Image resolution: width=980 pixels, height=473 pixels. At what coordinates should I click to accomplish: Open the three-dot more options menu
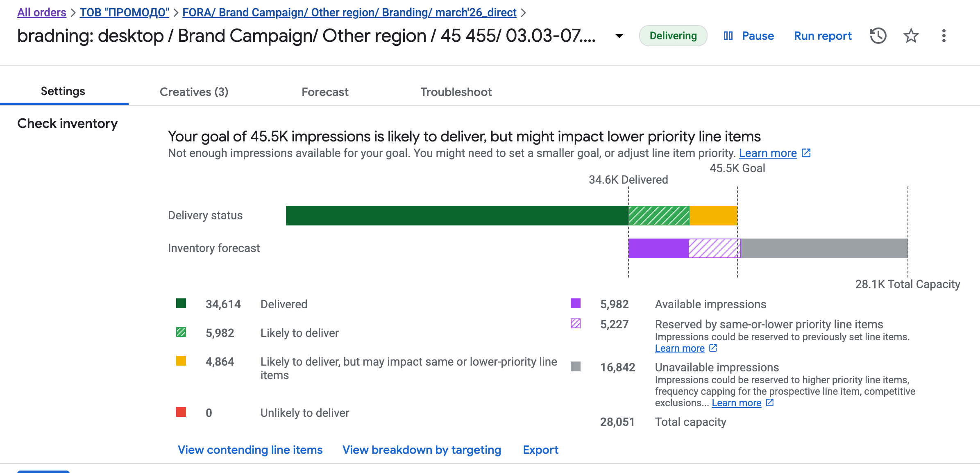coord(944,36)
